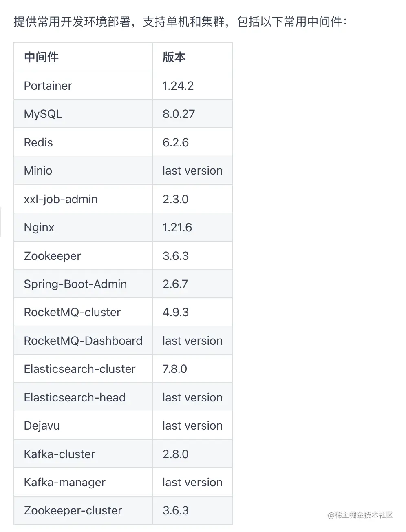The image size is (406, 532).
Task: Click the Kafka-cluster name cell
Action: 60,454
